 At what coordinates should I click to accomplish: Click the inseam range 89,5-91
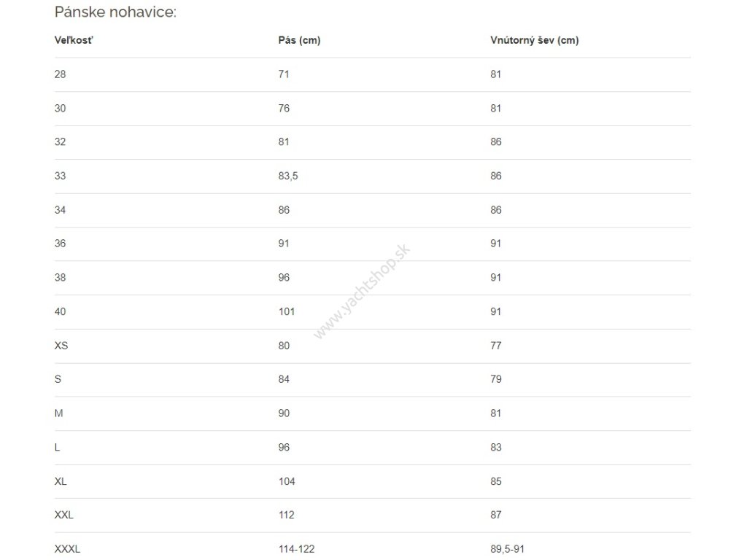tap(508, 550)
